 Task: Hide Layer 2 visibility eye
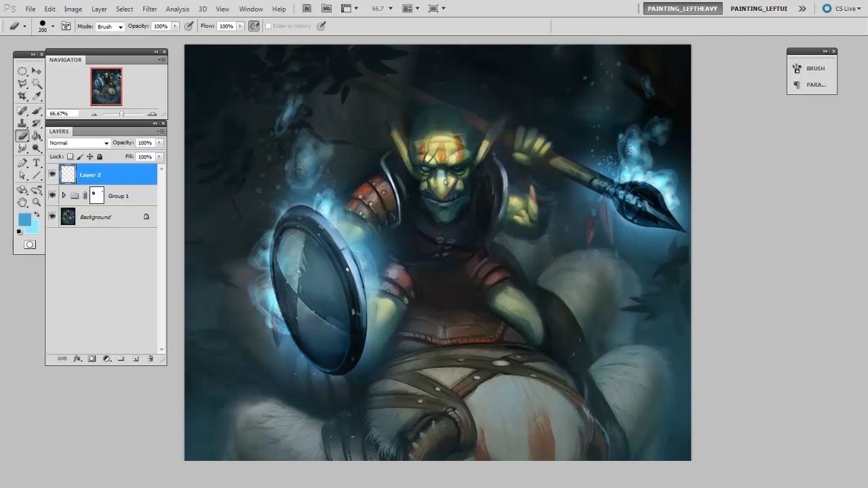click(52, 174)
